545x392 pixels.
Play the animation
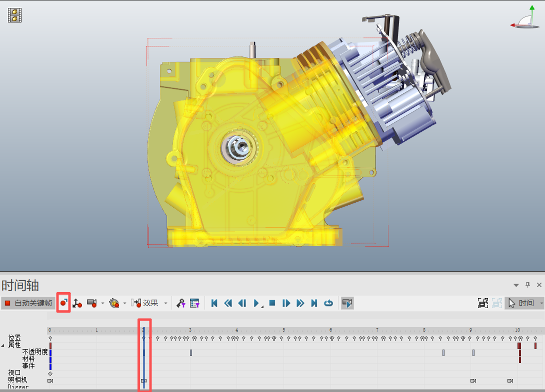[x=256, y=303]
